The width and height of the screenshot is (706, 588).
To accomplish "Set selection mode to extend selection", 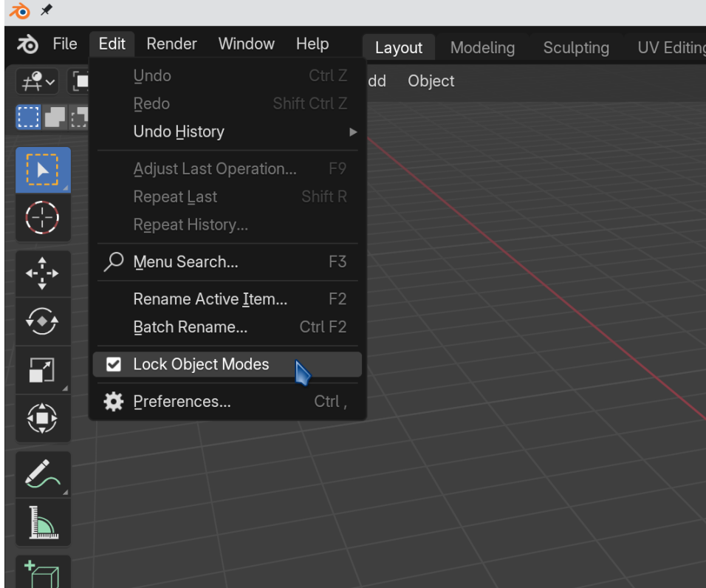I will [x=55, y=117].
